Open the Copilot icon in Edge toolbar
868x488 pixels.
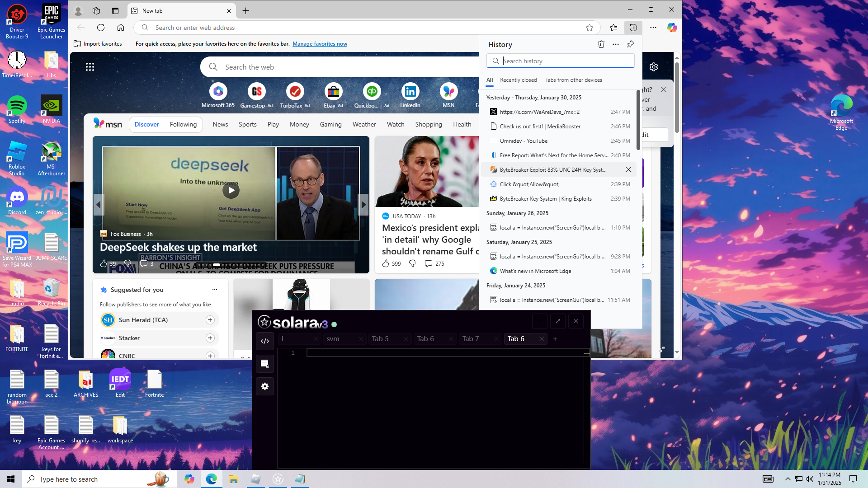click(672, 28)
